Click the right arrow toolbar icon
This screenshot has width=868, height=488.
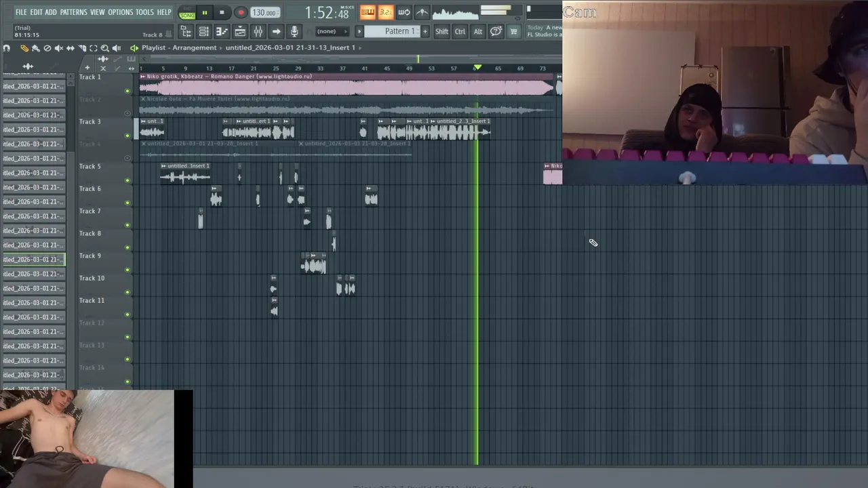tap(276, 32)
